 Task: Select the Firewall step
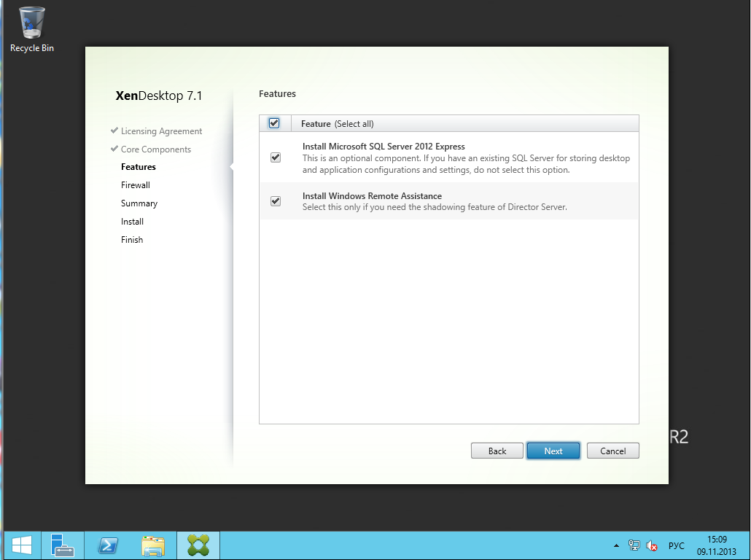click(136, 185)
